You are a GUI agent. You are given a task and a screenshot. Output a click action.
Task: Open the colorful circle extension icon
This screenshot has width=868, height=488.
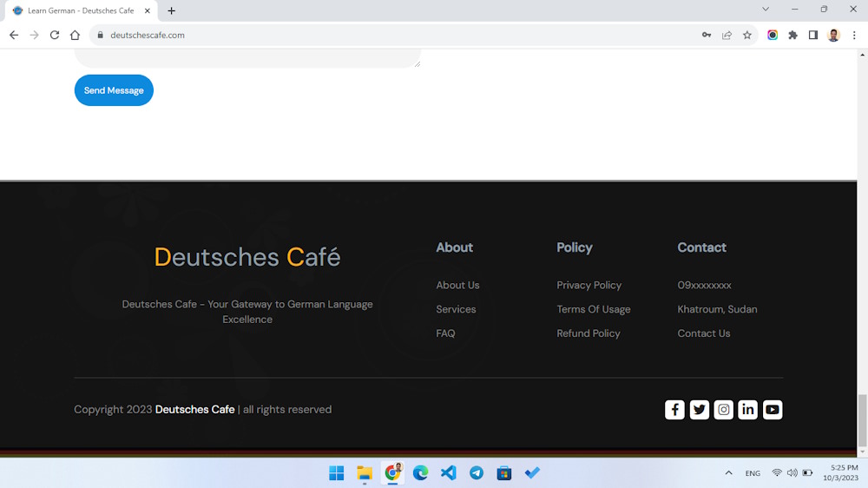(x=773, y=35)
